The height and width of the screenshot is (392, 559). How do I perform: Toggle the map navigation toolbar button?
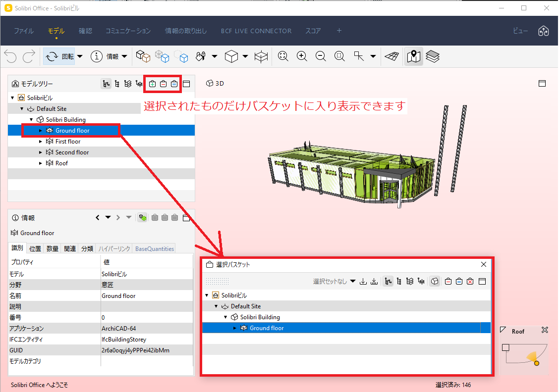413,56
